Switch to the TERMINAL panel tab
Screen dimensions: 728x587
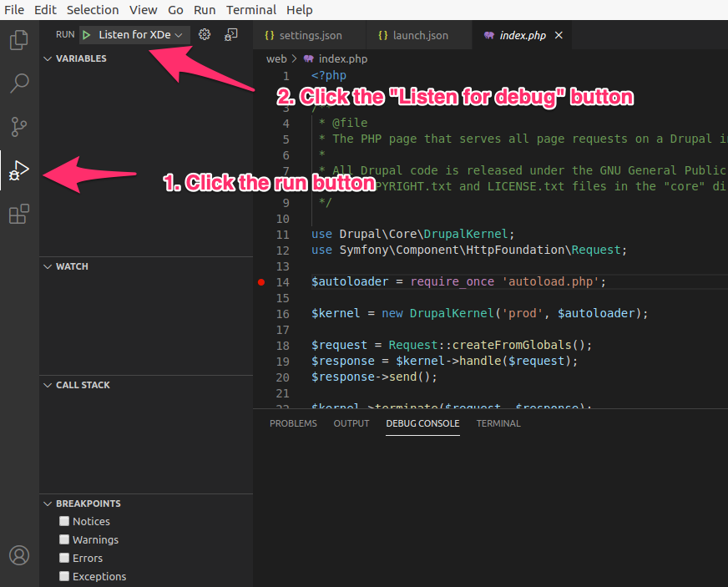tap(498, 423)
